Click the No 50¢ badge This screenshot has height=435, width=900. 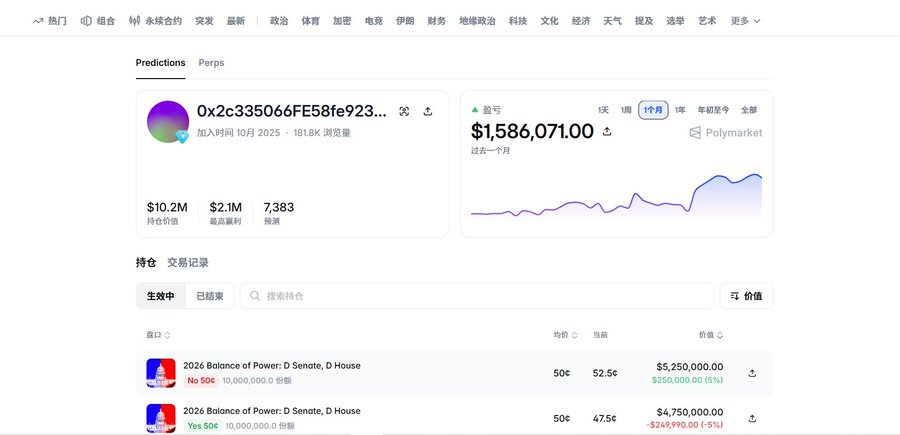click(201, 380)
